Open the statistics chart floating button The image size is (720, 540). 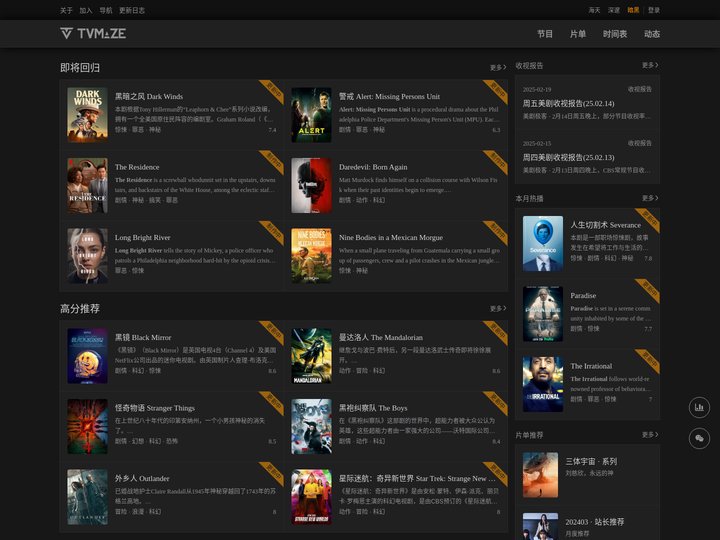tap(699, 407)
